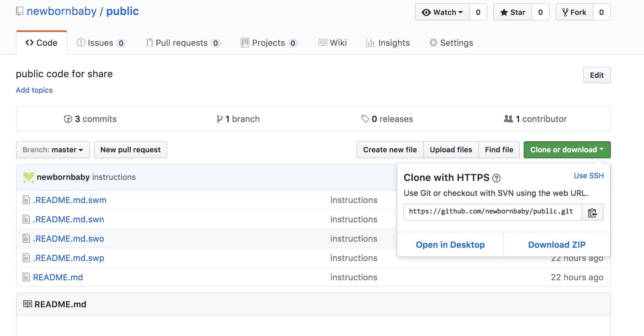644x336 pixels.
Task: Click the newbornbaby avatar thumbnail
Action: tap(28, 177)
